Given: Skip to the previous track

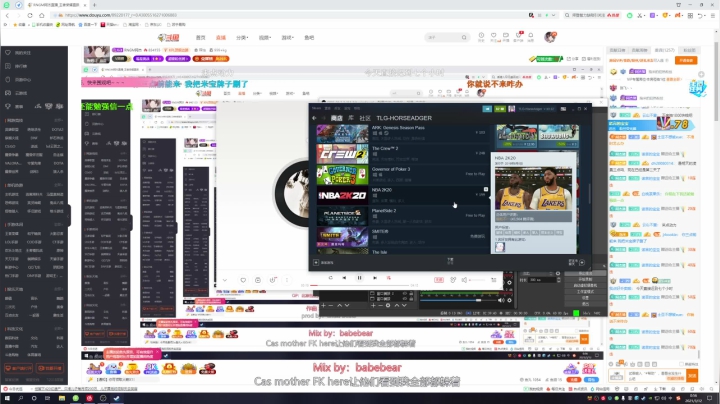Looking at the screenshot, I should pos(344,278).
